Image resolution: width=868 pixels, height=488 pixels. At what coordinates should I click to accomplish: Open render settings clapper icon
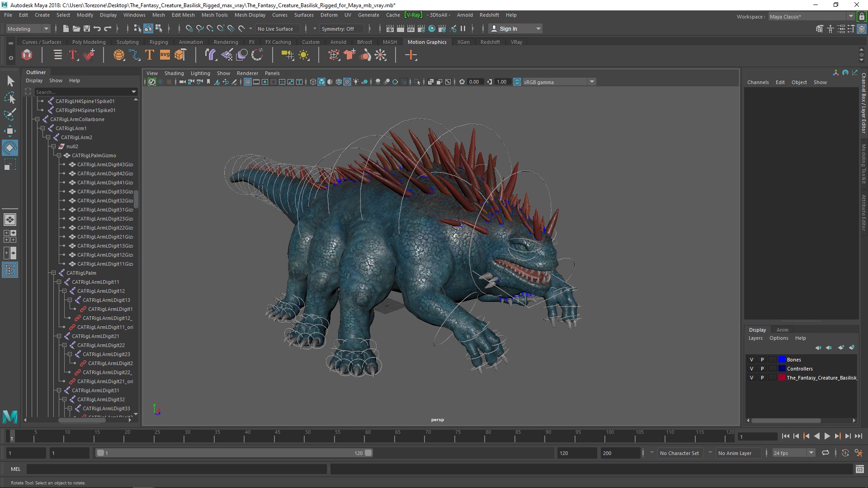pyautogui.click(x=421, y=28)
